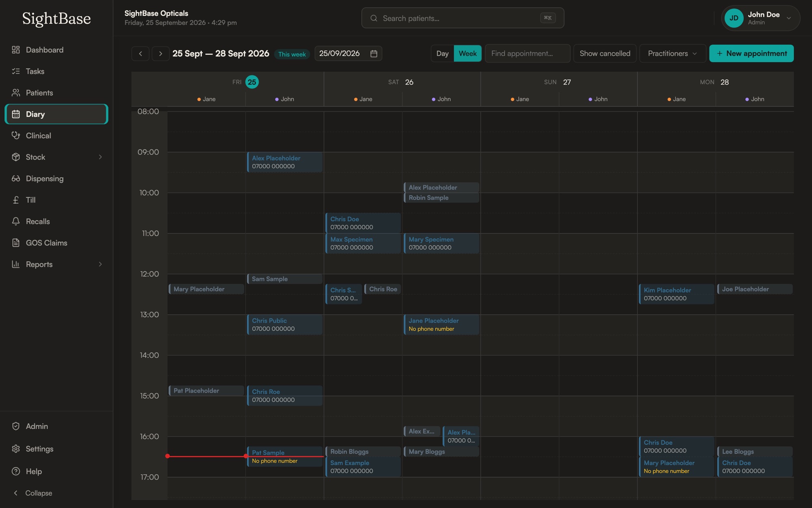Click the Admin shield icon
This screenshot has width=812, height=508.
pos(16,426)
